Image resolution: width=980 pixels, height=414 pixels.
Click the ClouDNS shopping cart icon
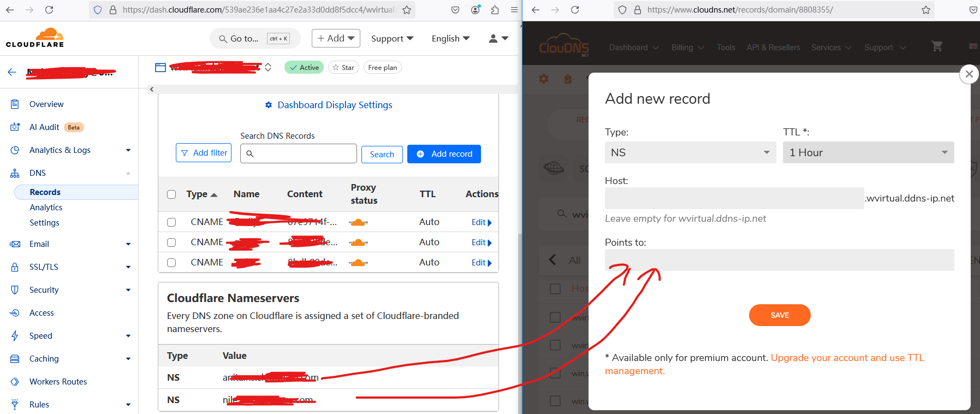(937, 47)
